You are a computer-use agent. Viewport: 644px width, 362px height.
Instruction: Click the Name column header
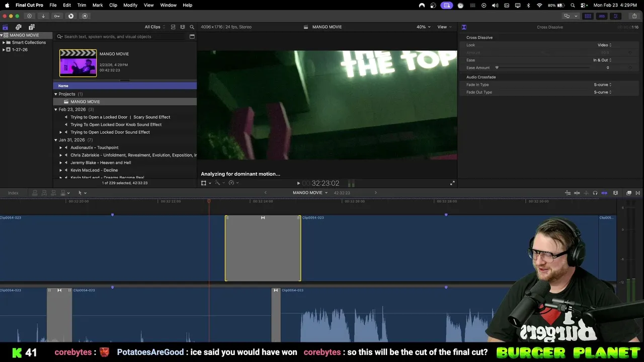tap(125, 86)
